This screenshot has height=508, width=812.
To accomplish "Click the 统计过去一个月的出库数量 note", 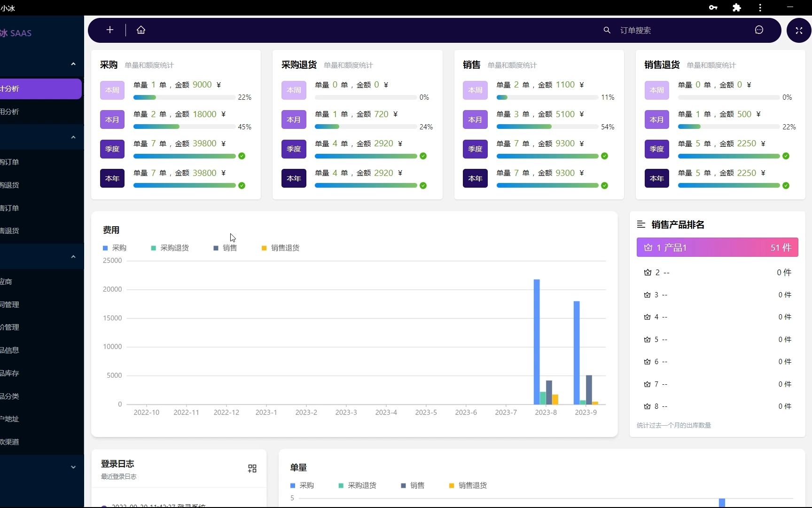I will click(674, 426).
